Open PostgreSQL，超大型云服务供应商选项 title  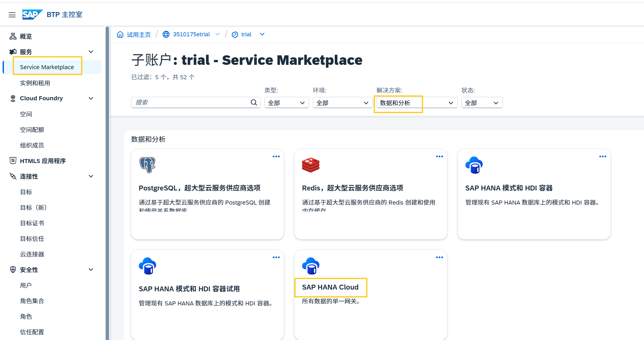click(200, 188)
